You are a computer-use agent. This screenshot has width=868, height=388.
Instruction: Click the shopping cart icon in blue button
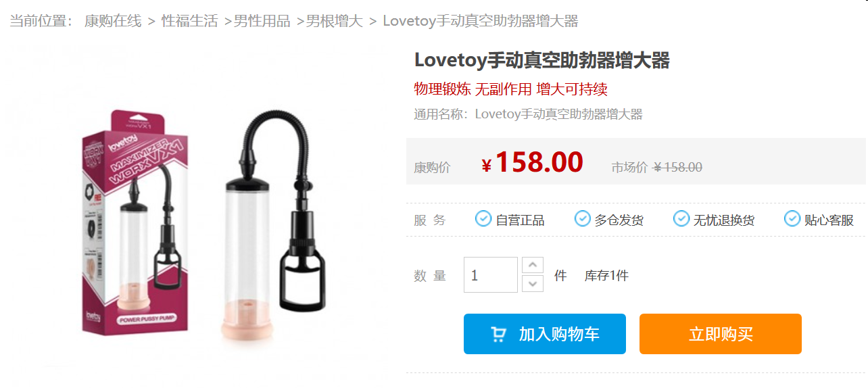[499, 334]
